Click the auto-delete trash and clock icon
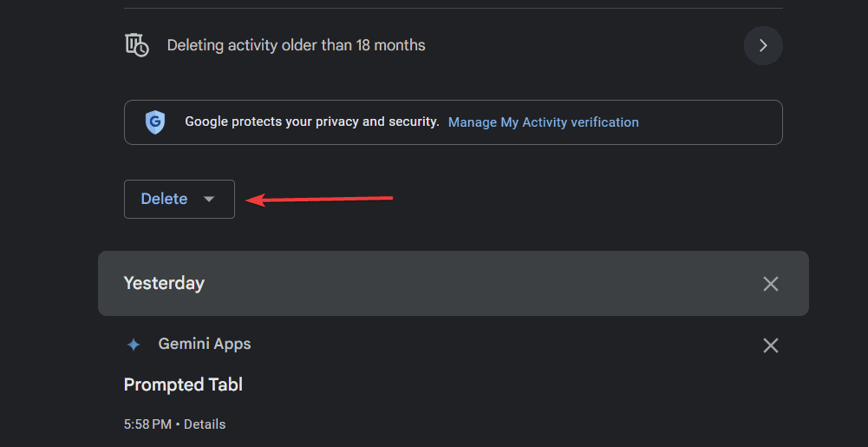868x447 pixels. coord(137,45)
